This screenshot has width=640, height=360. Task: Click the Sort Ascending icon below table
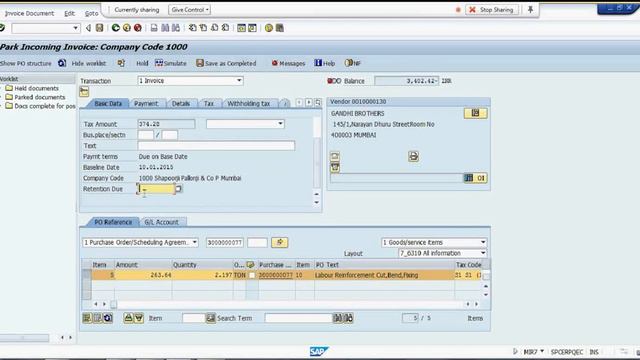coord(128,318)
